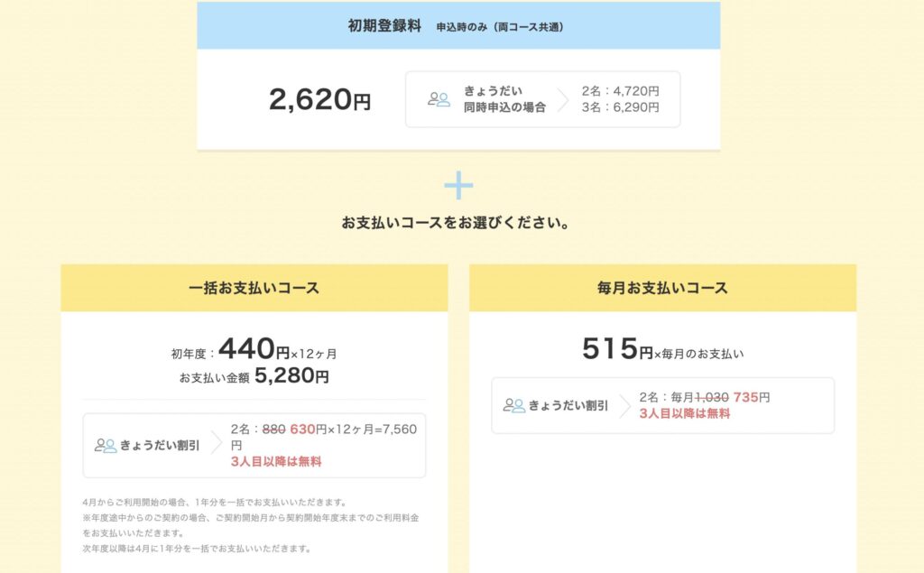Image resolution: width=924 pixels, height=573 pixels.
Task: Click the chevron in the 毎月お支払い きょうだい割引 box
Action: point(625,405)
